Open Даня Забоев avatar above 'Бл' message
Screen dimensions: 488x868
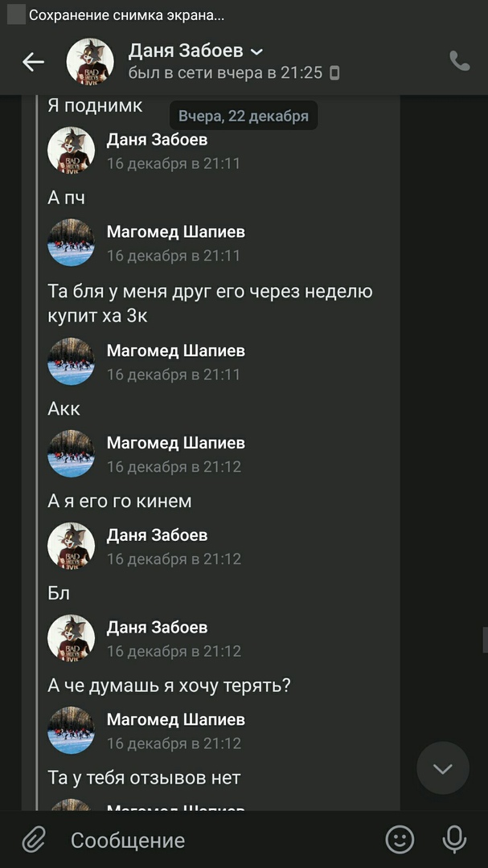(x=71, y=545)
